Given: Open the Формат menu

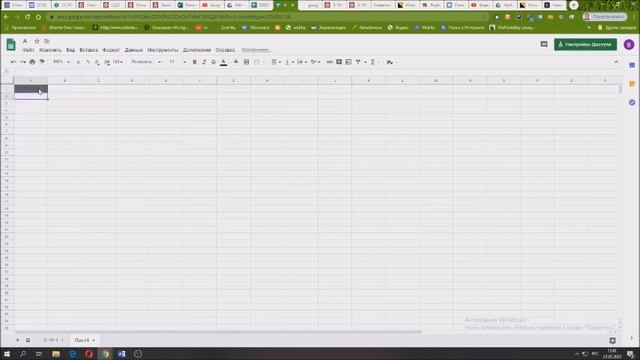Looking at the screenshot, I should coord(111,50).
